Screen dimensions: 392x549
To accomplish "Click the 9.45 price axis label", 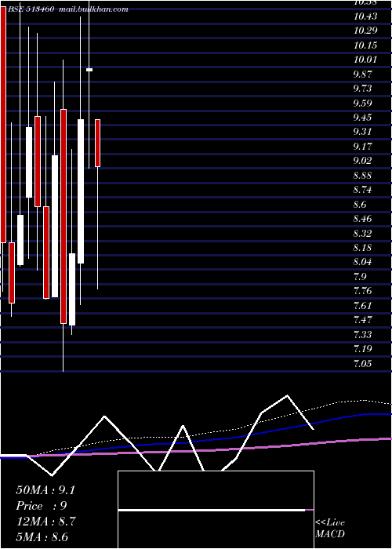I will pos(362,118).
